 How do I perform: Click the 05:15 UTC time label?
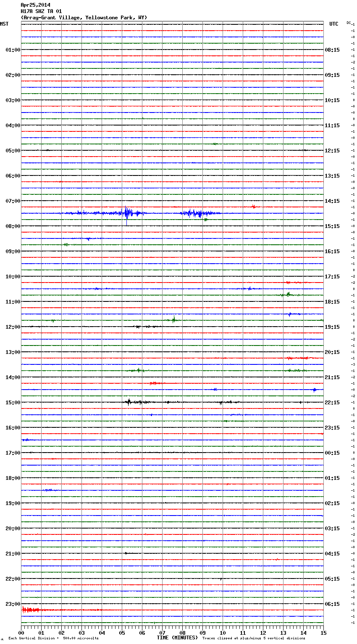tap(332, 579)
